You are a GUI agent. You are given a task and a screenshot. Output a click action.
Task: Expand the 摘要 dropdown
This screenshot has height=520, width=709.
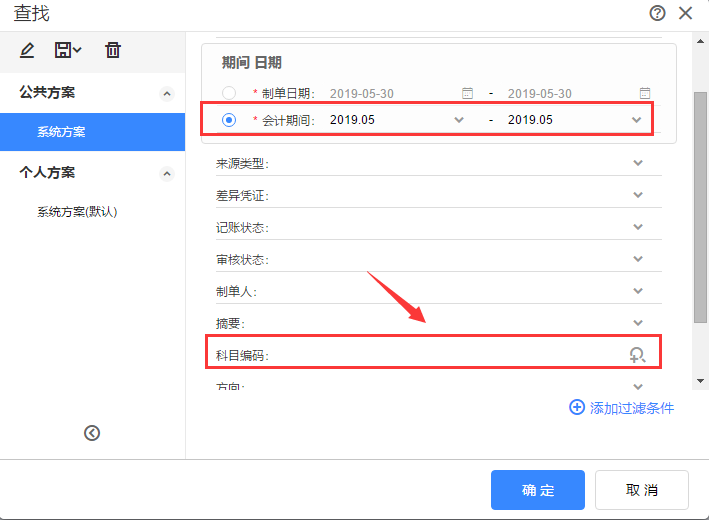point(638,323)
